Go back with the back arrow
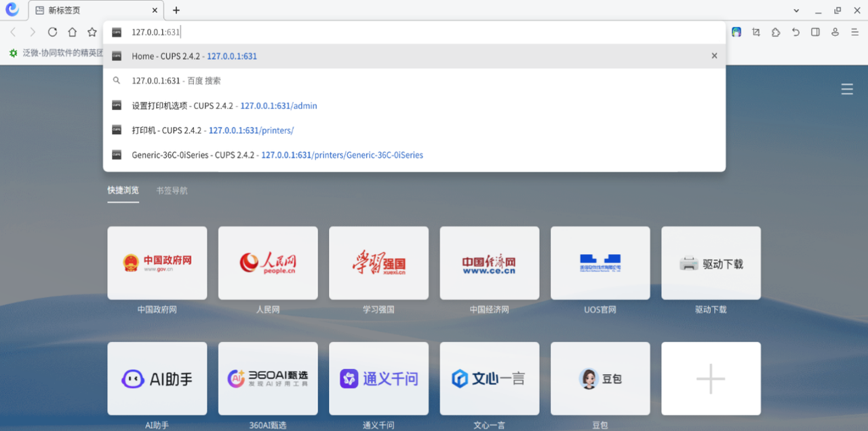The height and width of the screenshot is (431, 868). (x=13, y=32)
